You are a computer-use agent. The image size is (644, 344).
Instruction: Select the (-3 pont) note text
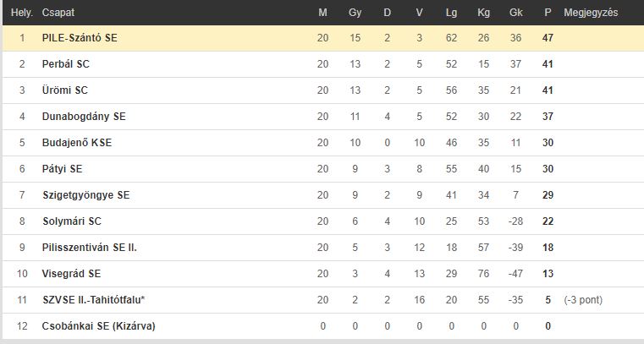(x=583, y=300)
